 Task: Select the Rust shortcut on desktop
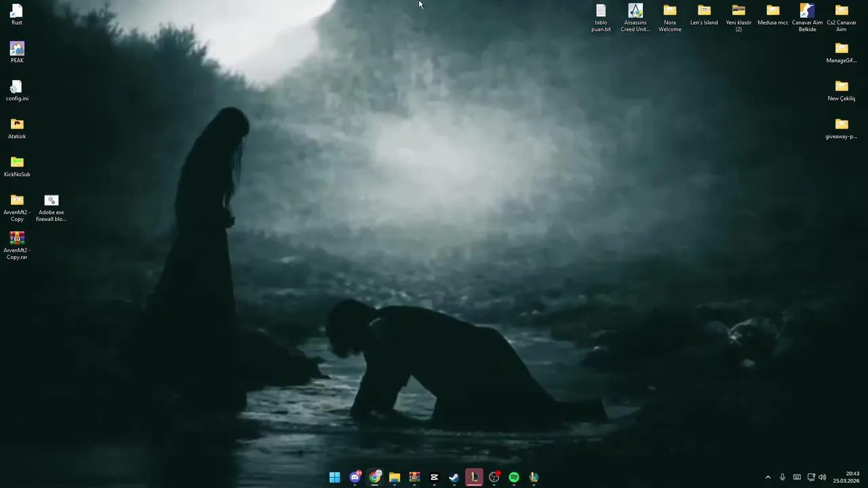[17, 15]
